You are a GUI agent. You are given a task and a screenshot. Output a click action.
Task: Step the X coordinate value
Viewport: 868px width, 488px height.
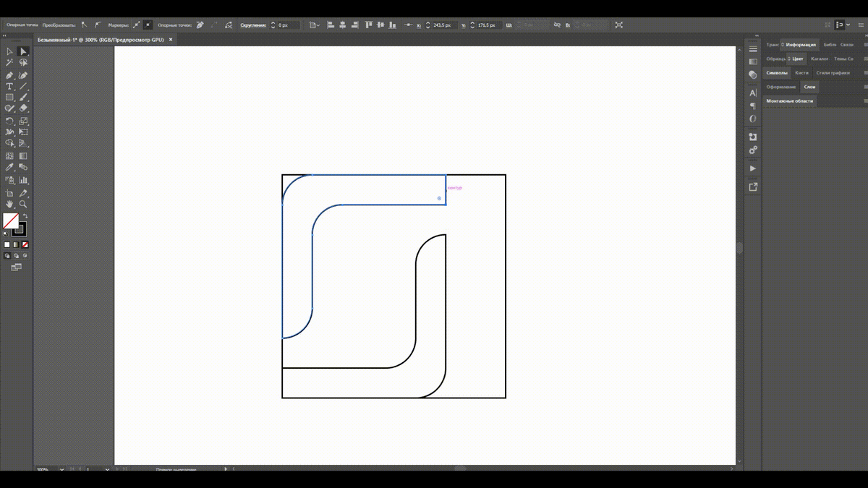tap(427, 25)
